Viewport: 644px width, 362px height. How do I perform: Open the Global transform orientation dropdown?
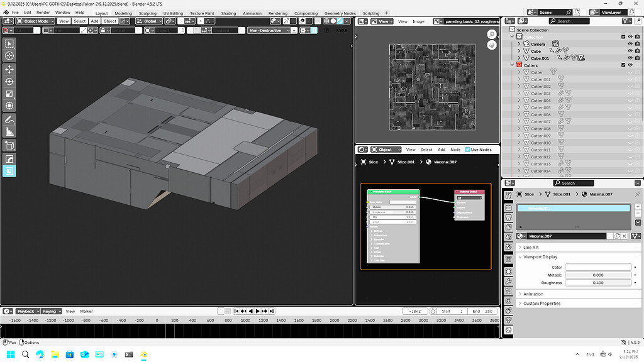[149, 21]
